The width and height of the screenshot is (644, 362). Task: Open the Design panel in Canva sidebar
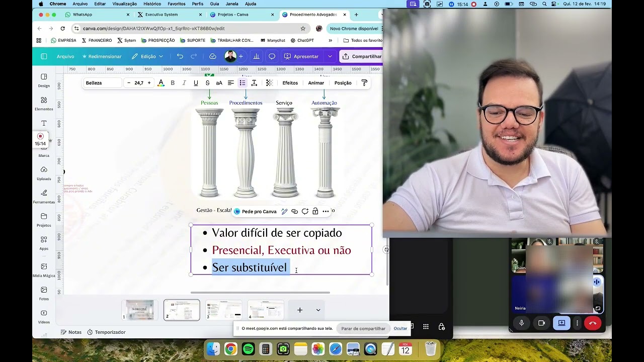tap(44, 80)
